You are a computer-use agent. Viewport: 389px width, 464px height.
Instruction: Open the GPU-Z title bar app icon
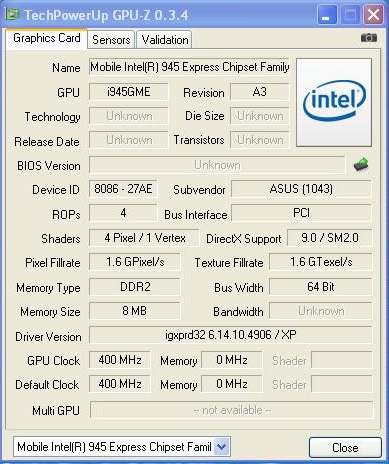pyautogui.click(x=12, y=14)
